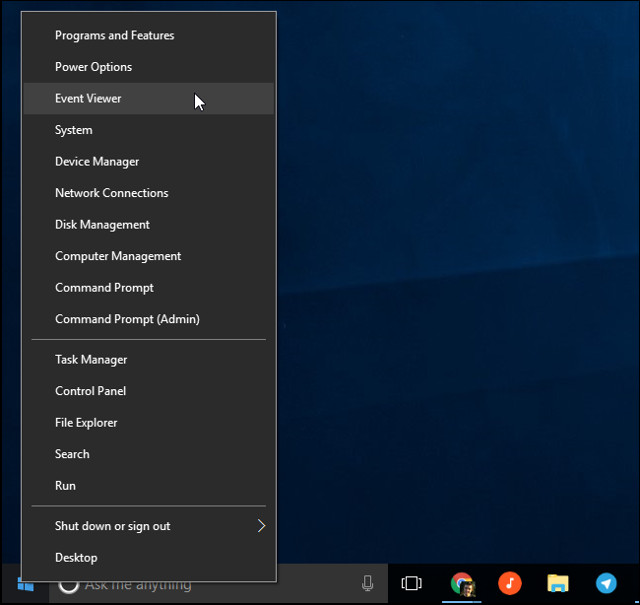This screenshot has height=605, width=640.
Task: Open File Explorer from the taskbar
Action: (x=558, y=583)
